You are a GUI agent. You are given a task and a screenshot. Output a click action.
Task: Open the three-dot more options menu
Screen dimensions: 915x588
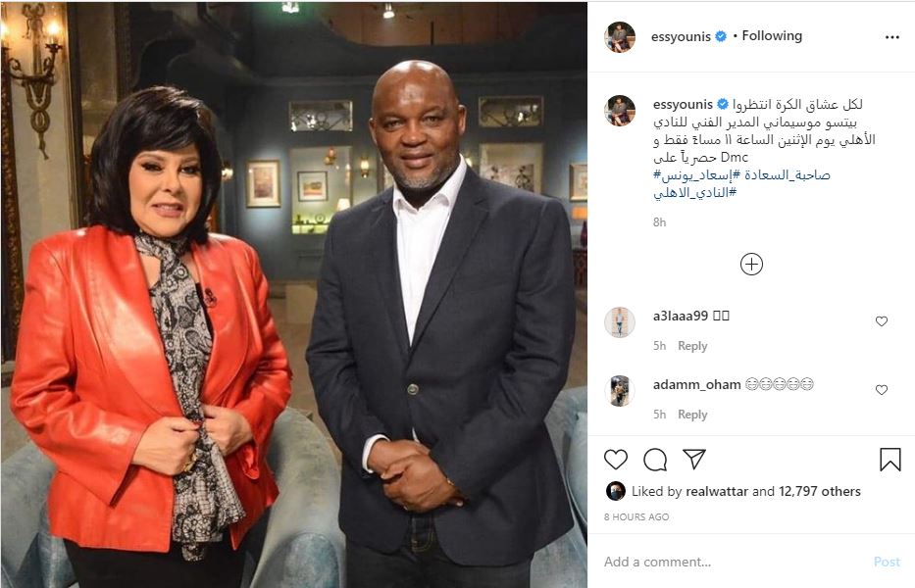891,37
